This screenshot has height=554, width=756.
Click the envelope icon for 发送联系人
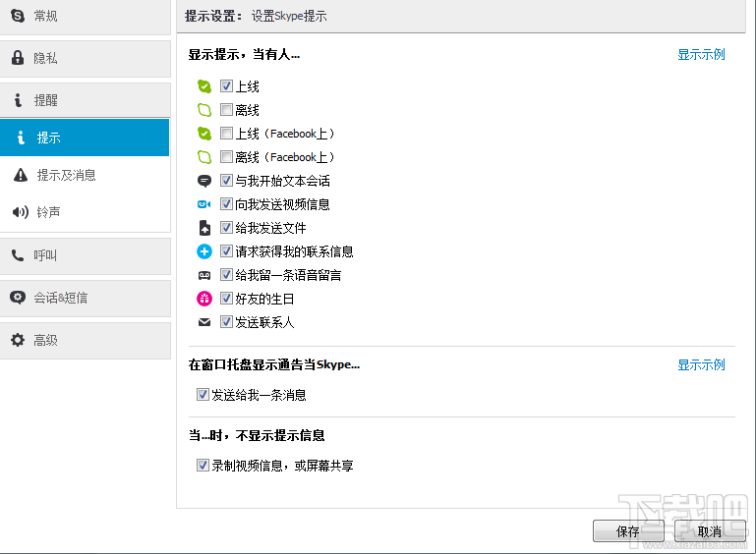pyautogui.click(x=204, y=322)
